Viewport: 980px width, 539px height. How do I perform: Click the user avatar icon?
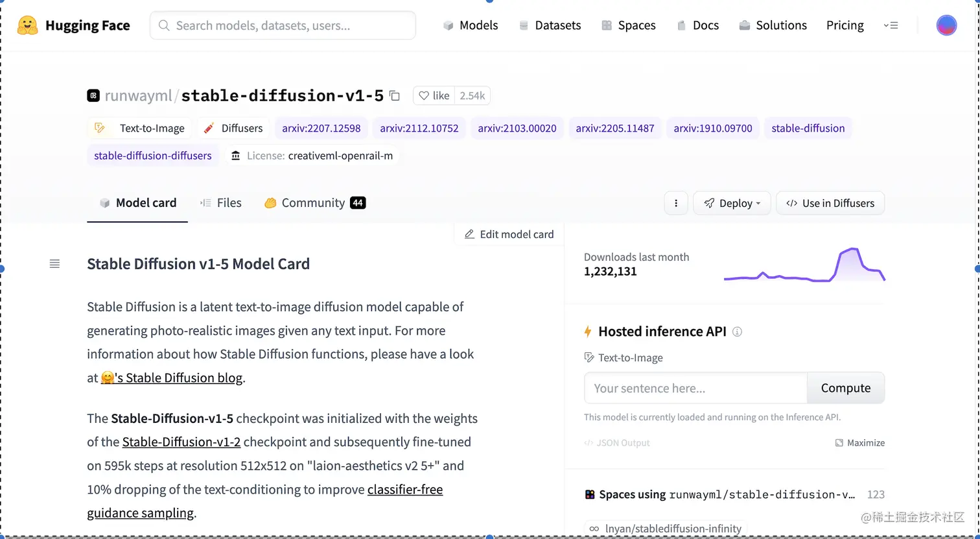coord(946,25)
